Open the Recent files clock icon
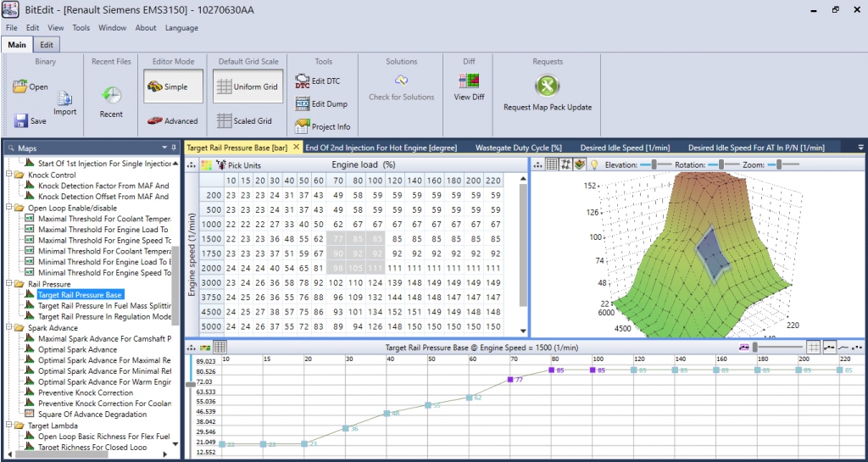The height and width of the screenshot is (462, 868). pyautogui.click(x=111, y=95)
